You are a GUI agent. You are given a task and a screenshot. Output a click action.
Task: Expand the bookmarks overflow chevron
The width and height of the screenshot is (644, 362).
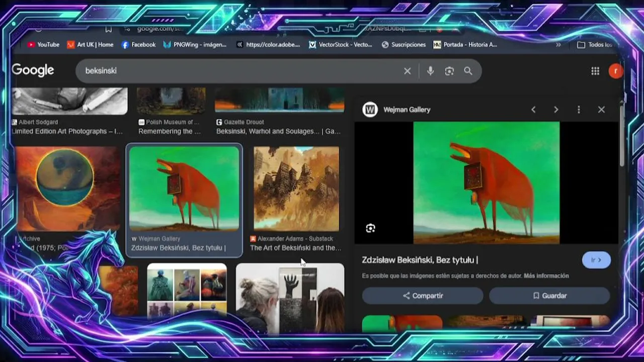click(558, 45)
